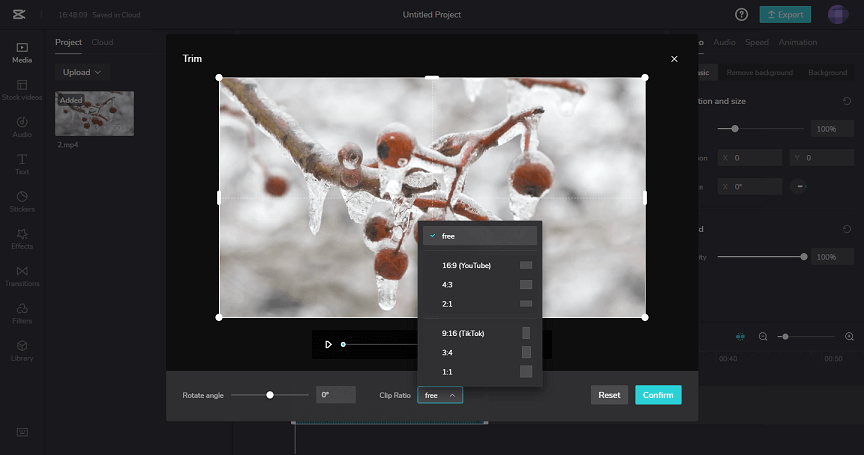Click the Reset button in Trim dialog
Viewport: 864px width, 455px height.
(x=609, y=395)
